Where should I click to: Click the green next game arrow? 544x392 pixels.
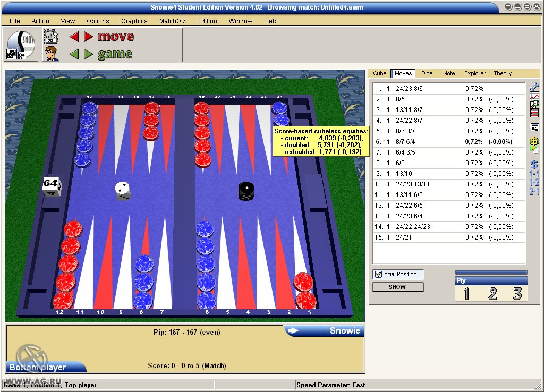coord(89,54)
